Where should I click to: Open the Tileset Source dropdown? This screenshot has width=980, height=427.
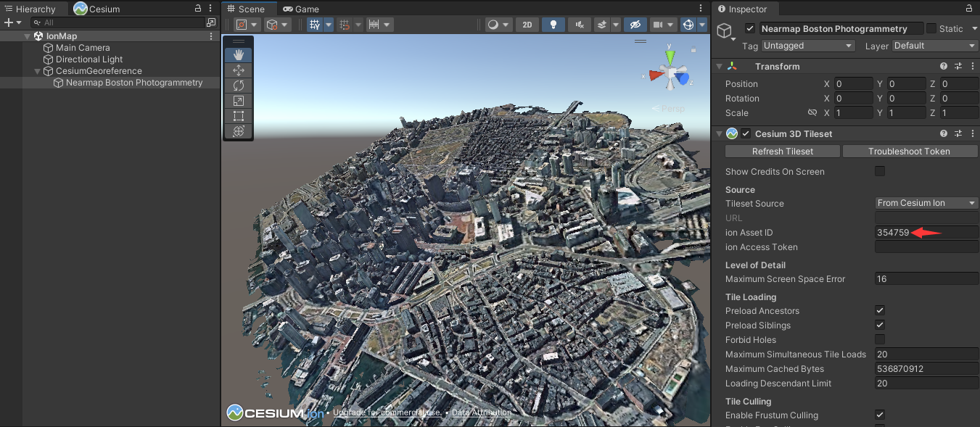click(x=926, y=203)
